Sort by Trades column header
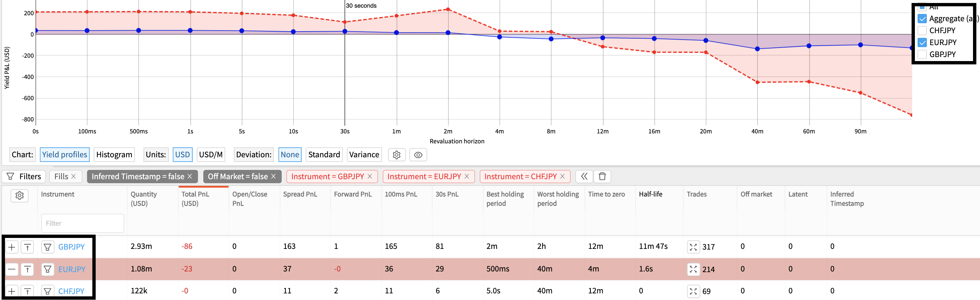Image resolution: width=980 pixels, height=300 pixels. coord(697,194)
